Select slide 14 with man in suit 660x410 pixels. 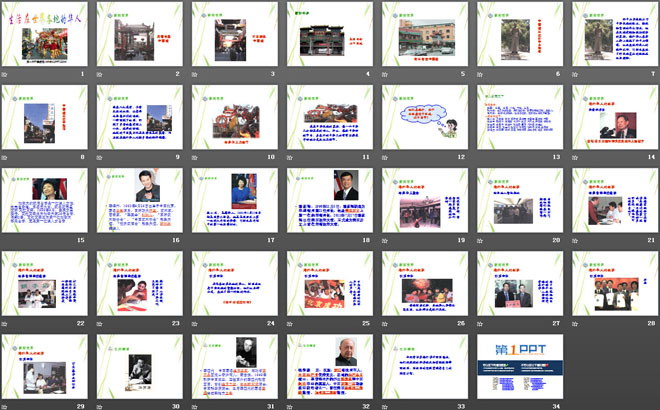click(611, 116)
